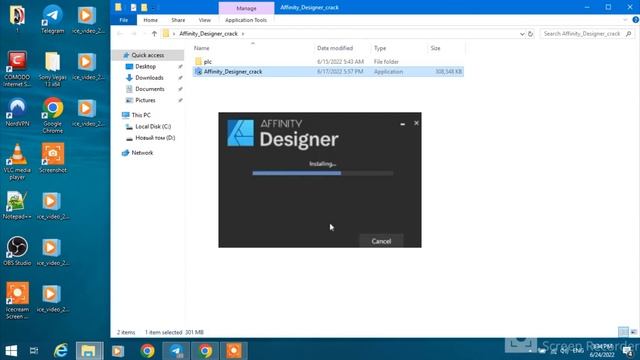The width and height of the screenshot is (640, 360).
Task: Select the OBS Studio desktop icon
Action: (17, 251)
